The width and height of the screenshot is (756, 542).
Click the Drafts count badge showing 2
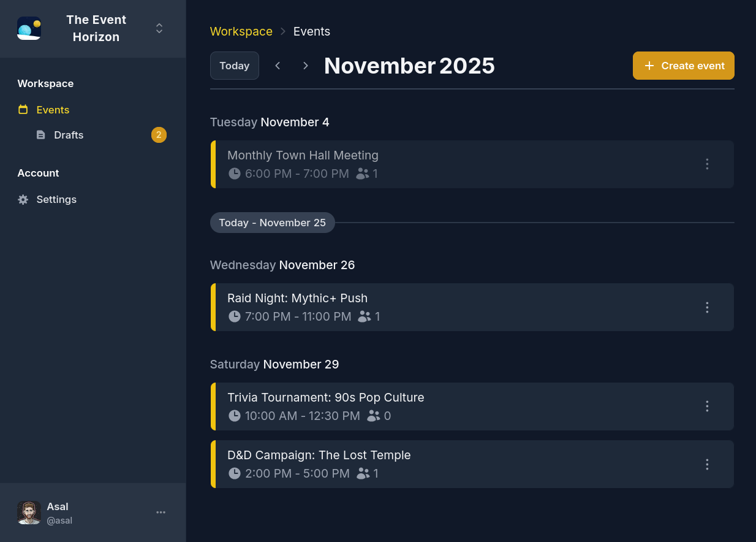(x=159, y=135)
